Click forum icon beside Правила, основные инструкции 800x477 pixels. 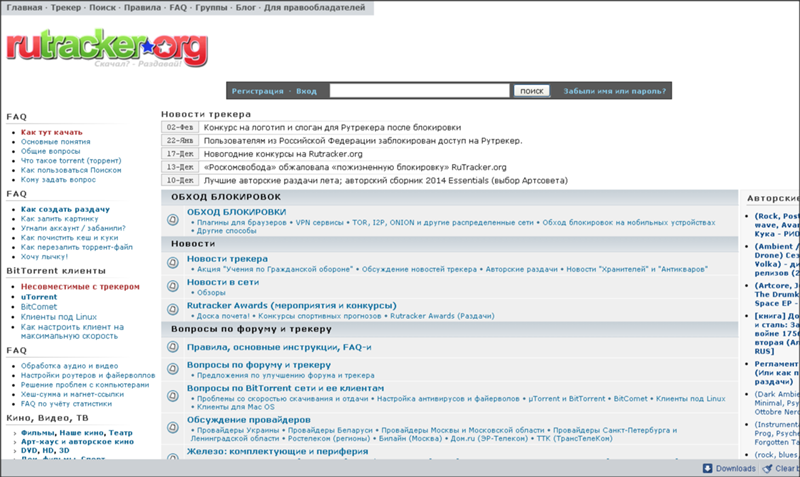[x=173, y=347]
